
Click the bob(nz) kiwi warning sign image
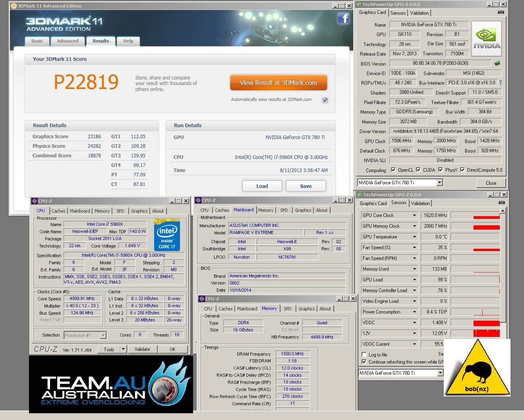[x=477, y=368]
